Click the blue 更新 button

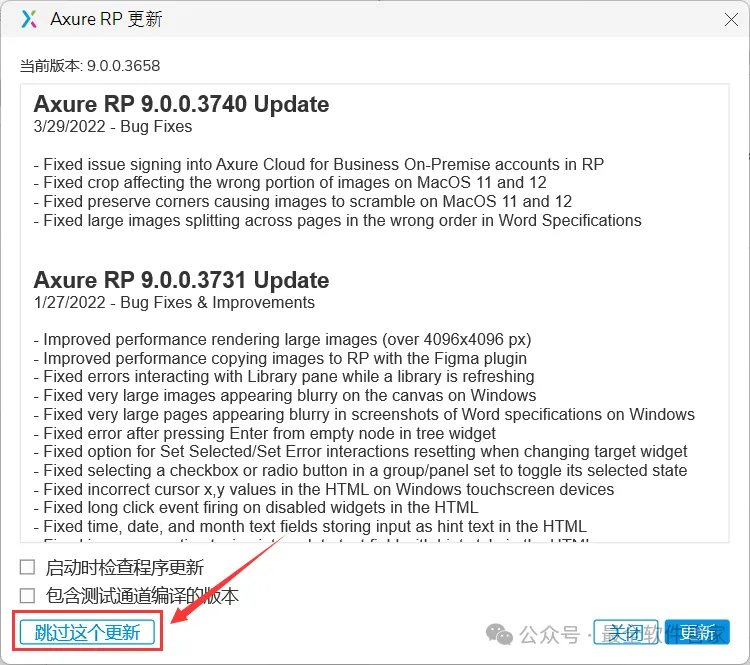pos(697,632)
